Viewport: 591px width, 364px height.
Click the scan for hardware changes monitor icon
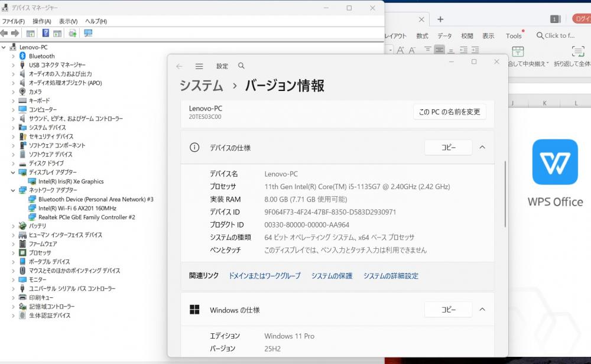pos(88,33)
